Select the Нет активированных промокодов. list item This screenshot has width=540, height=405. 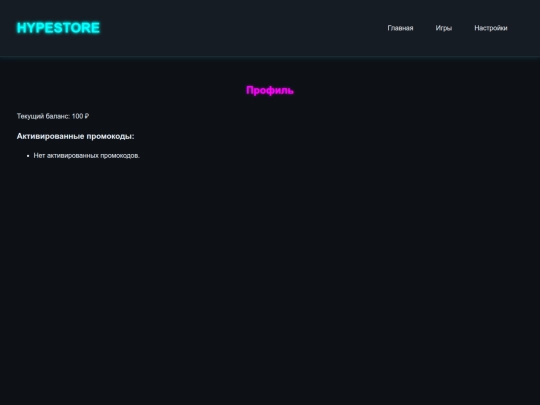tap(87, 156)
